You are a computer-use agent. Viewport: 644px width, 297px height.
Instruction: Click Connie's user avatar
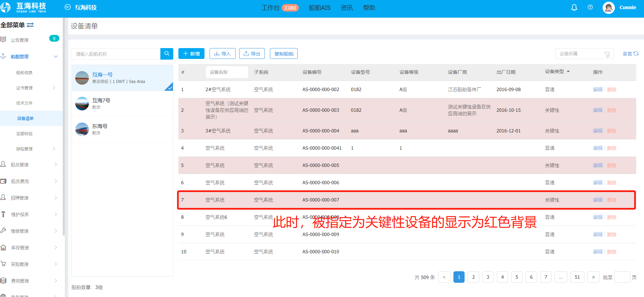click(x=609, y=7)
